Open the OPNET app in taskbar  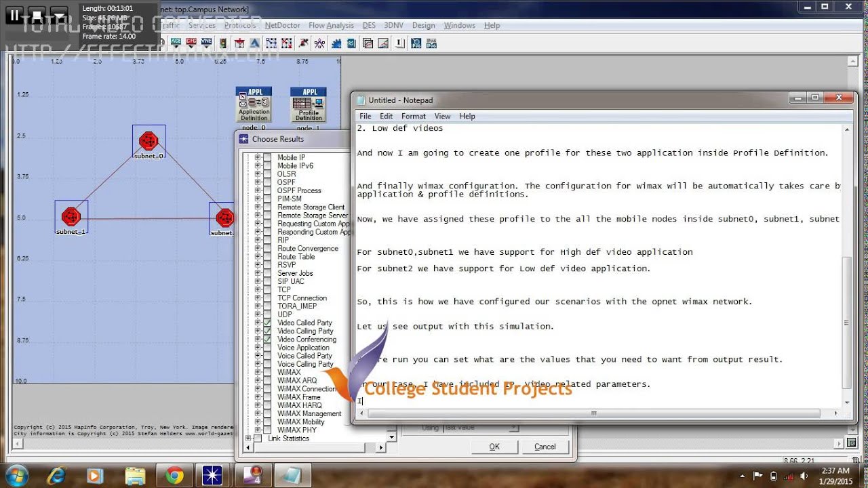(212, 476)
